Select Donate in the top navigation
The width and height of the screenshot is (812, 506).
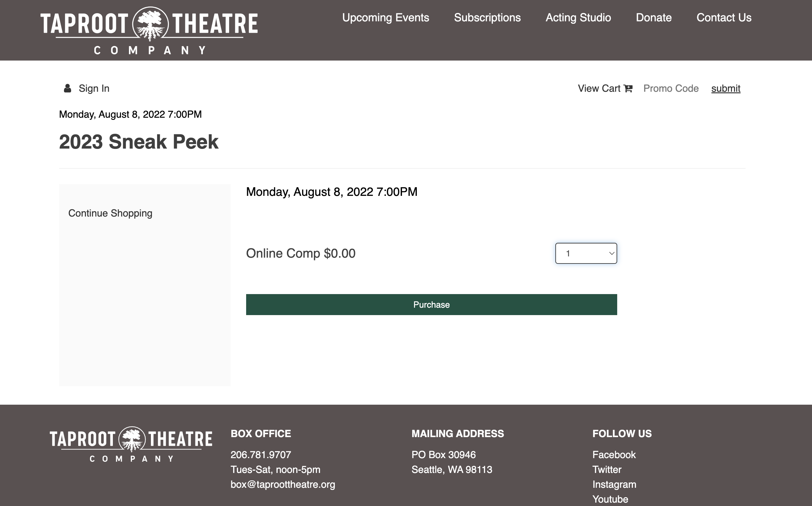click(x=654, y=17)
